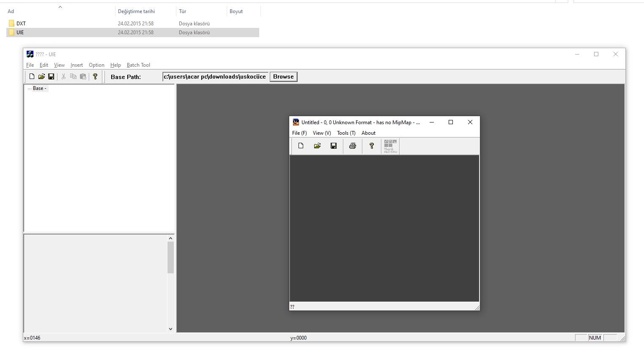Viewport: 644px width, 362px height.
Task: Sort by the Ad column header
Action: tap(11, 11)
